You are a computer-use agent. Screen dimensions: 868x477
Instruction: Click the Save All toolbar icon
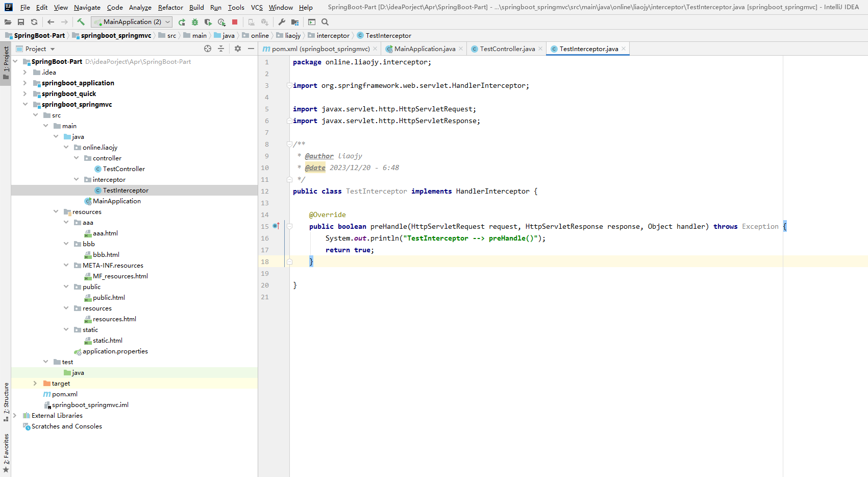pos(21,22)
